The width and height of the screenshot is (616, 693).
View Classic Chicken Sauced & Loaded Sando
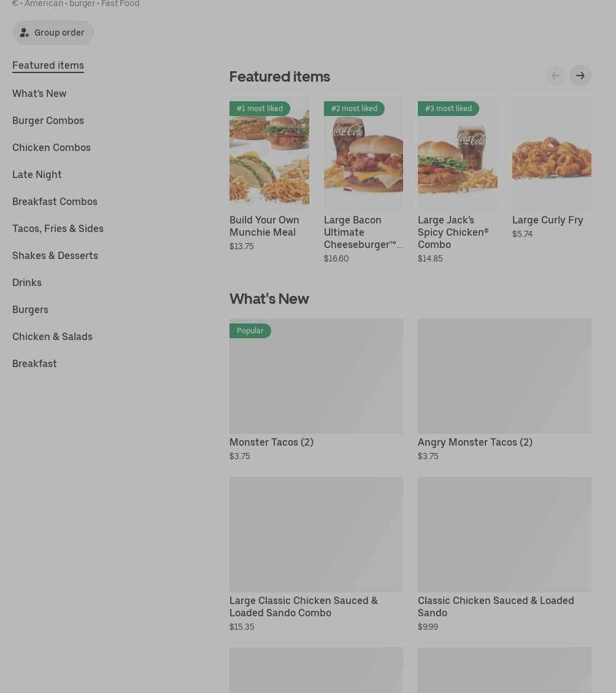pos(504,534)
